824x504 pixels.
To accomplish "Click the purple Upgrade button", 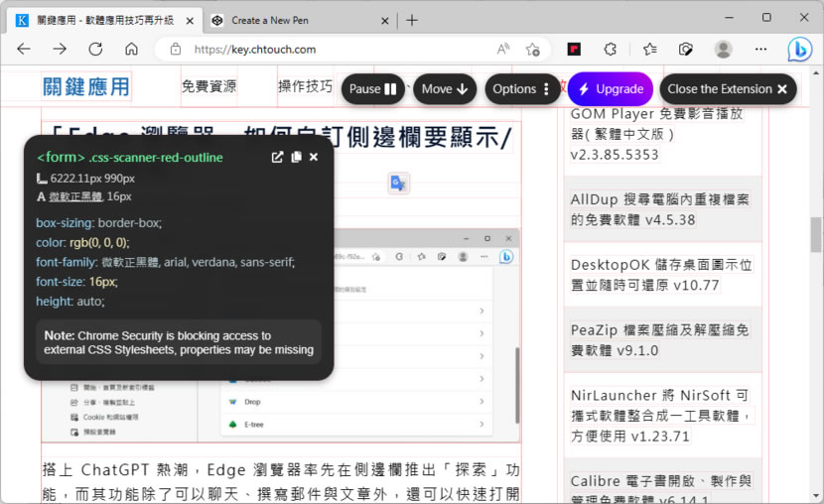I will tap(611, 89).
